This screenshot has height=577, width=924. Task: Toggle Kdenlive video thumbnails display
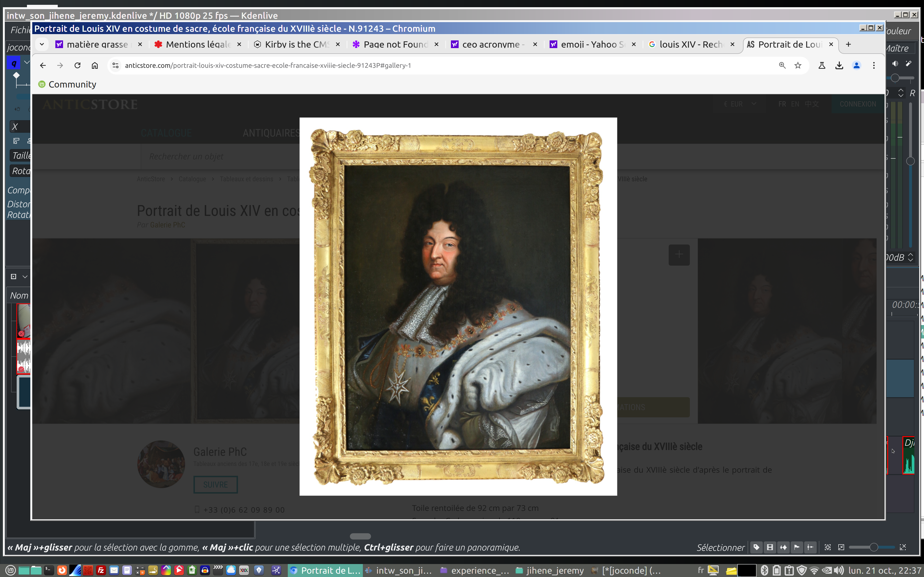coord(770,547)
